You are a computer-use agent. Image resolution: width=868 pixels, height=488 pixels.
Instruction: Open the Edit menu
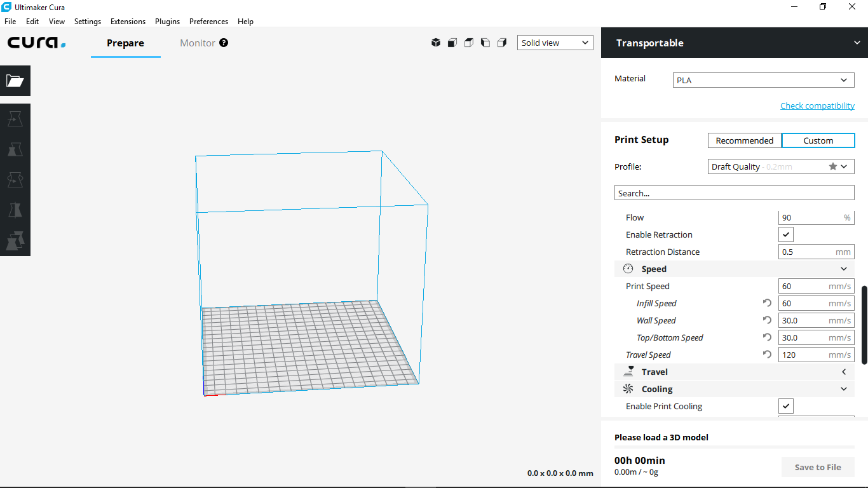coord(32,21)
